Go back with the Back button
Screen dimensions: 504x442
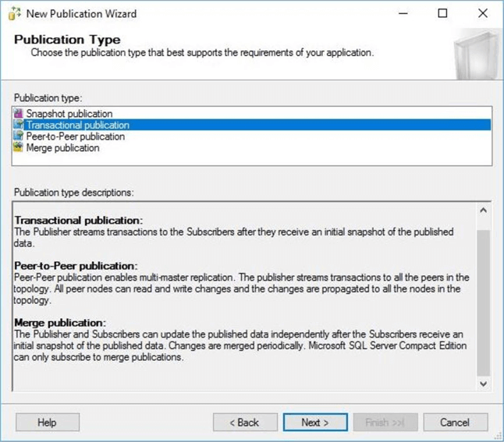point(245,423)
